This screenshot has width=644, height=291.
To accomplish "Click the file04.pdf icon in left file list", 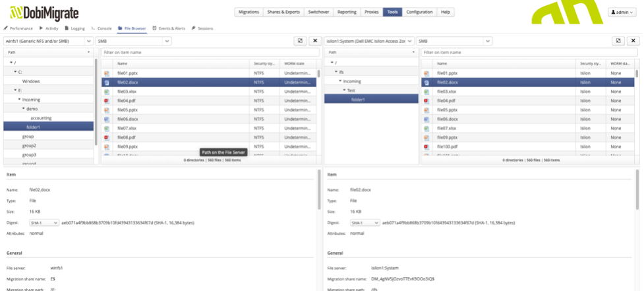I will click(107, 101).
